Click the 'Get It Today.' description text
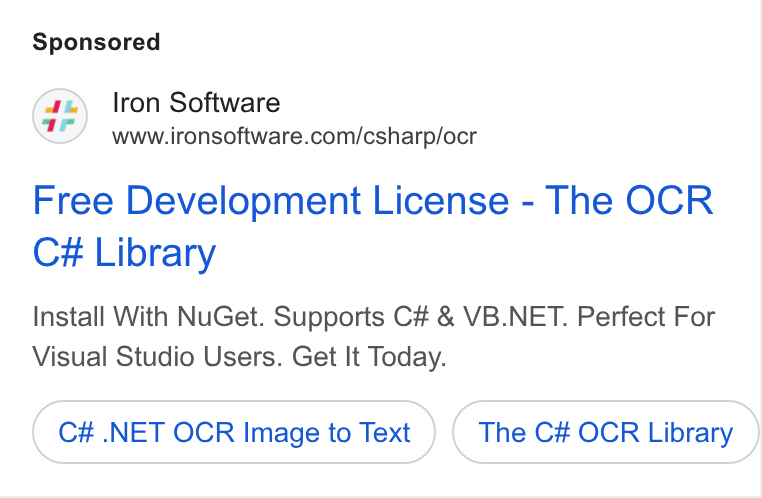The image size is (762, 498). coord(369,357)
